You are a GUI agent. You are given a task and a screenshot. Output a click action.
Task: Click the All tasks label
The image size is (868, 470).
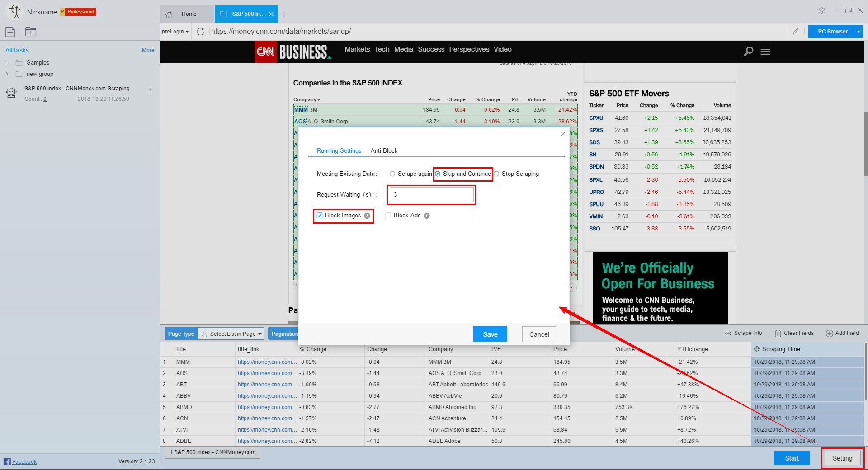pos(17,50)
